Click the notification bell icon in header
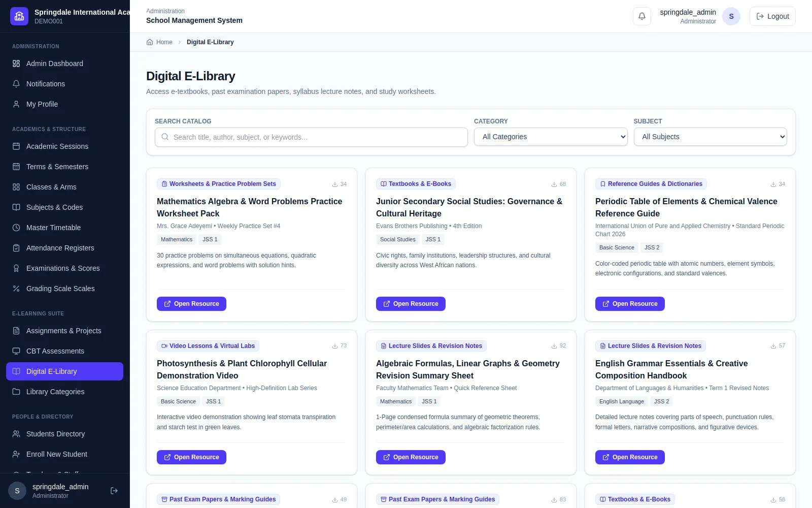The image size is (812, 508). (x=641, y=16)
